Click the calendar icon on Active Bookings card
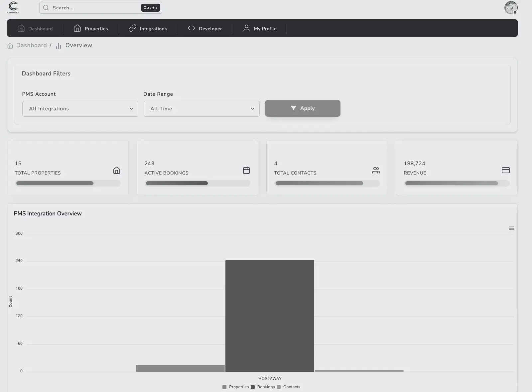 tap(246, 170)
